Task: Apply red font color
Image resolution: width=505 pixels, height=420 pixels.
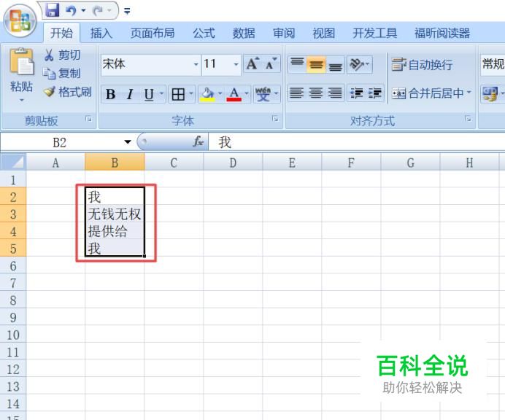Action: tap(234, 94)
